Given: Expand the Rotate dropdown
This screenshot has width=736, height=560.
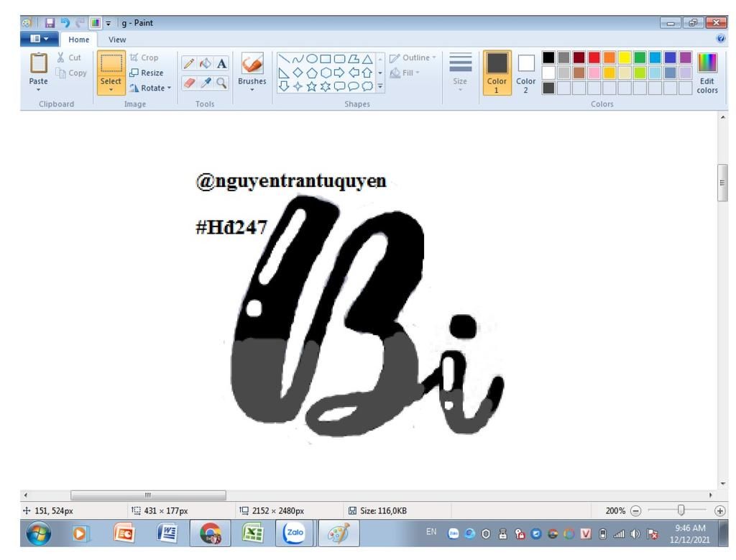Looking at the screenshot, I should point(150,88).
